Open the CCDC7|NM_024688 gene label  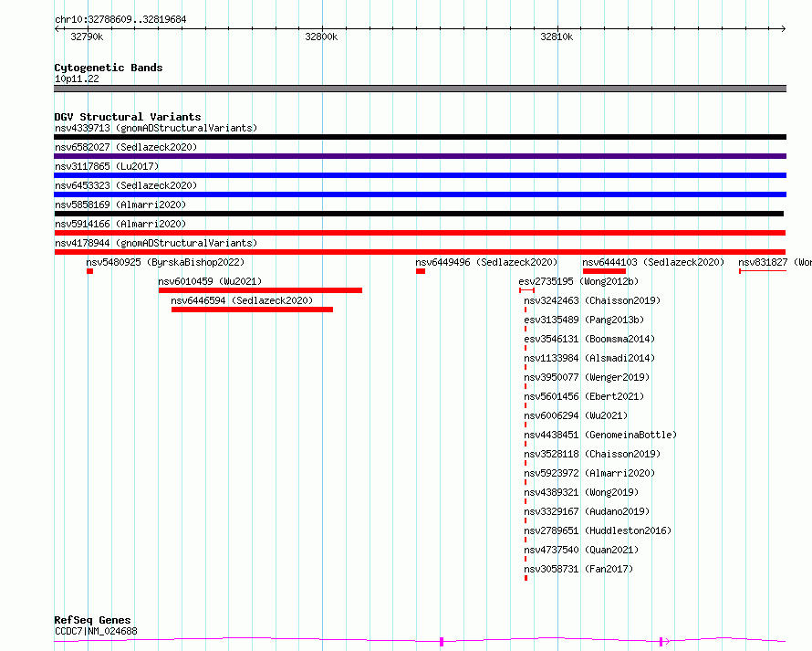click(x=96, y=631)
